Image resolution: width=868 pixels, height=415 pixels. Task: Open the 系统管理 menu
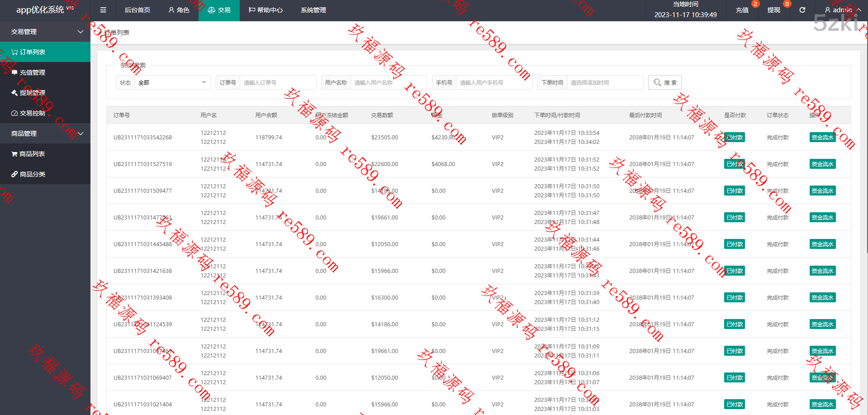point(313,10)
